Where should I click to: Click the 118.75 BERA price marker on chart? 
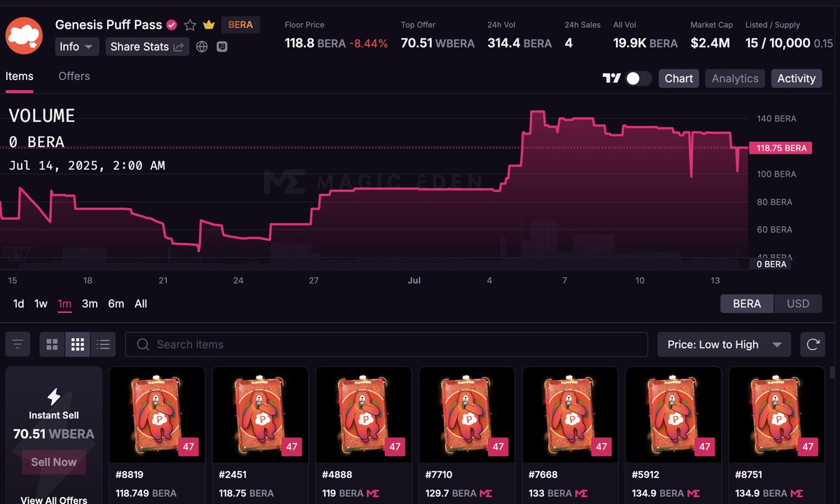tap(780, 148)
